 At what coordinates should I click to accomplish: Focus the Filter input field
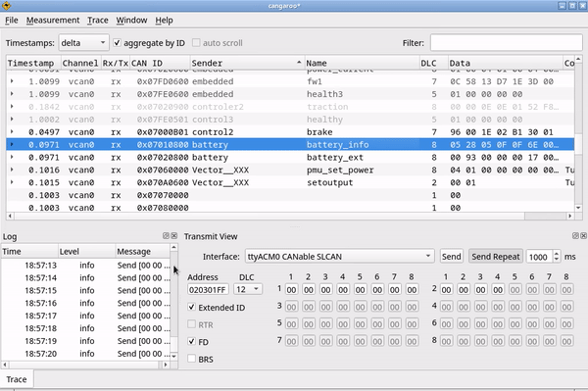(x=506, y=43)
